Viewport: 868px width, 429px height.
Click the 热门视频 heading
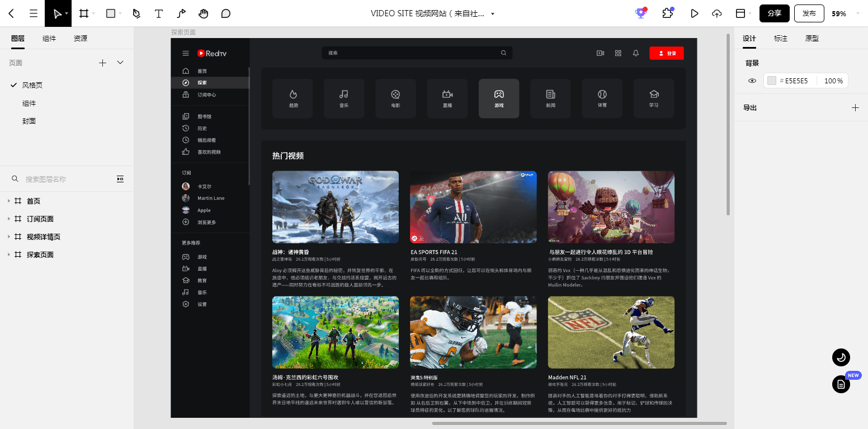pos(288,156)
